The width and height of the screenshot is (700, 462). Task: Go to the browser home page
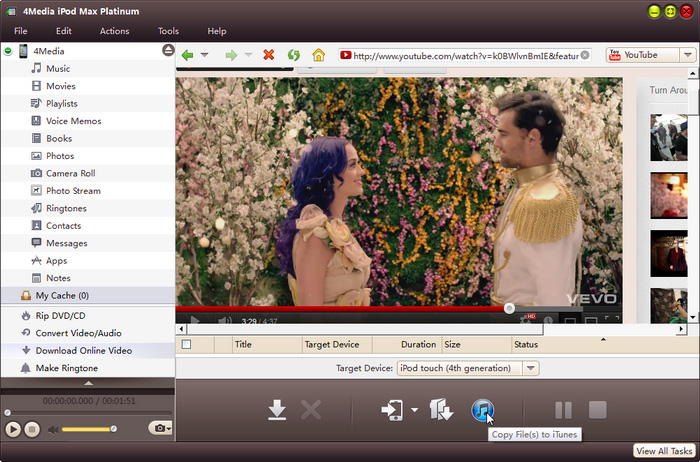(318, 55)
